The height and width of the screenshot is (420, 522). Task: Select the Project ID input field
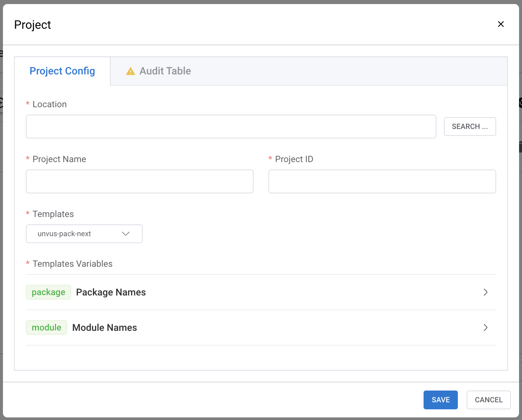coord(382,182)
